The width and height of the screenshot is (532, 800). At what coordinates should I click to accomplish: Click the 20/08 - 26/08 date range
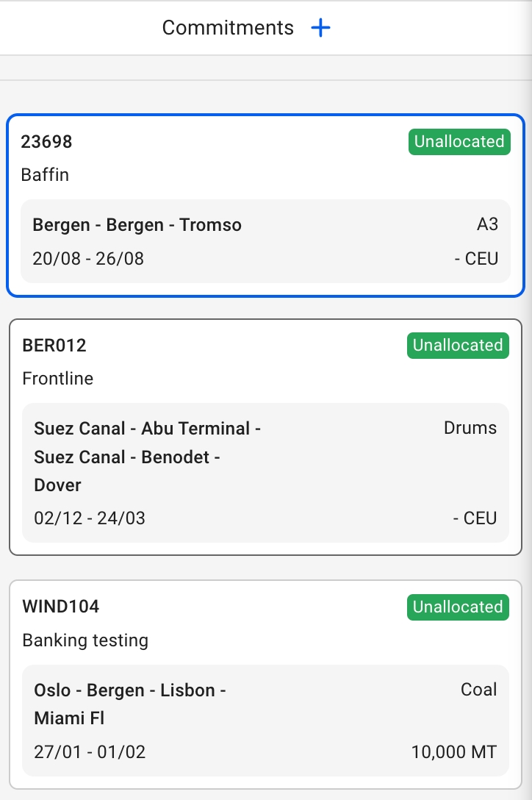tap(88, 259)
